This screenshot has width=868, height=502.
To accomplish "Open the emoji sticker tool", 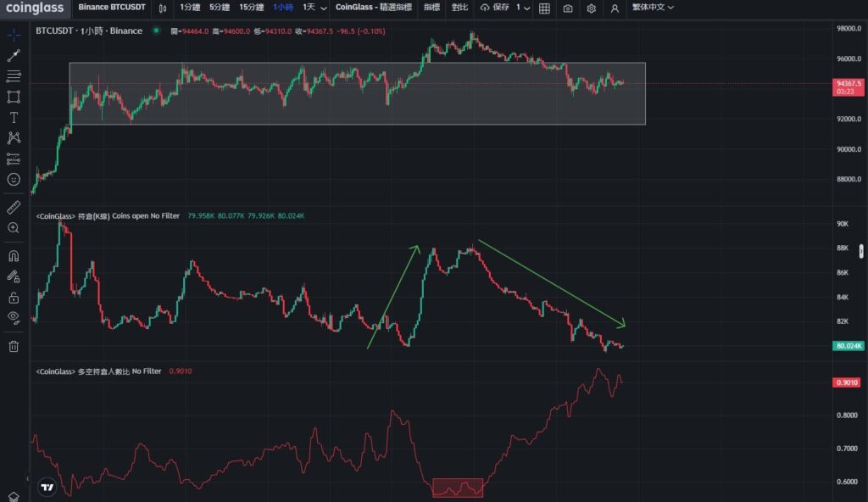I will 14,180.
